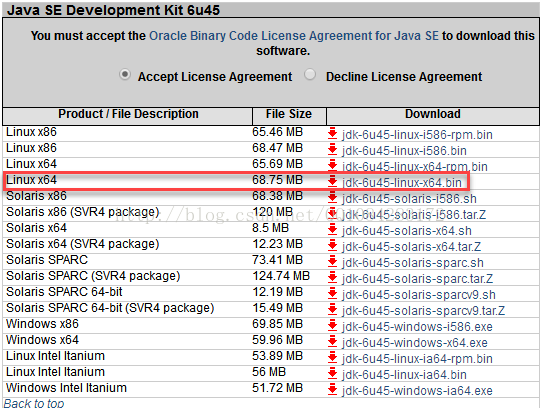Click download arrow icon beside jdk-6u45-windows-i586.exe
540x408 pixels.
click(332, 326)
